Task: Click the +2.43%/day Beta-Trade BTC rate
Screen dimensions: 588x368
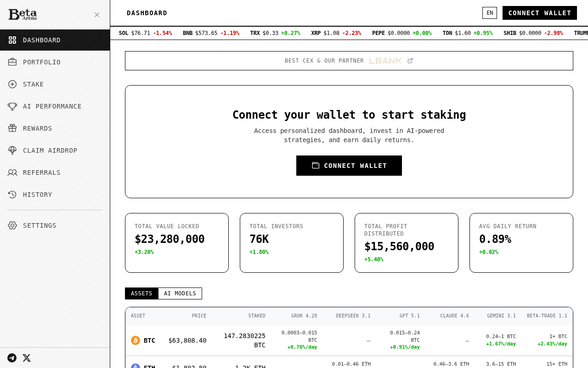Action: [x=552, y=344]
